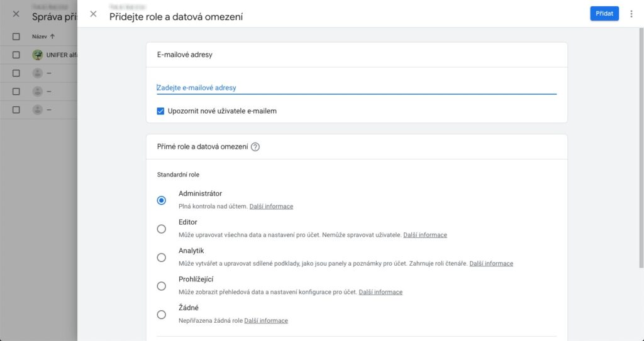Open Další informace link for Prohlížející
Viewport: 644px width, 341px height.
380,292
